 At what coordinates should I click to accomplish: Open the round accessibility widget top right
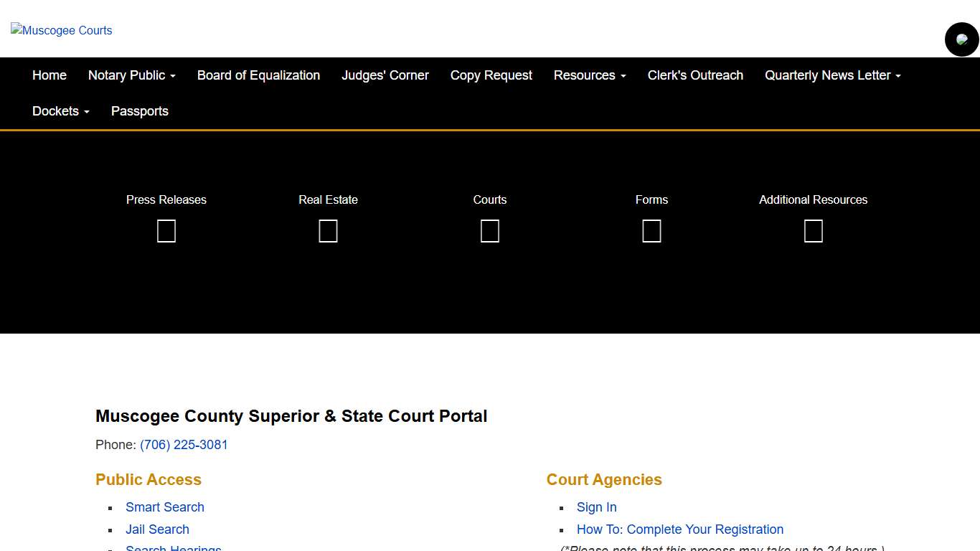(x=961, y=39)
